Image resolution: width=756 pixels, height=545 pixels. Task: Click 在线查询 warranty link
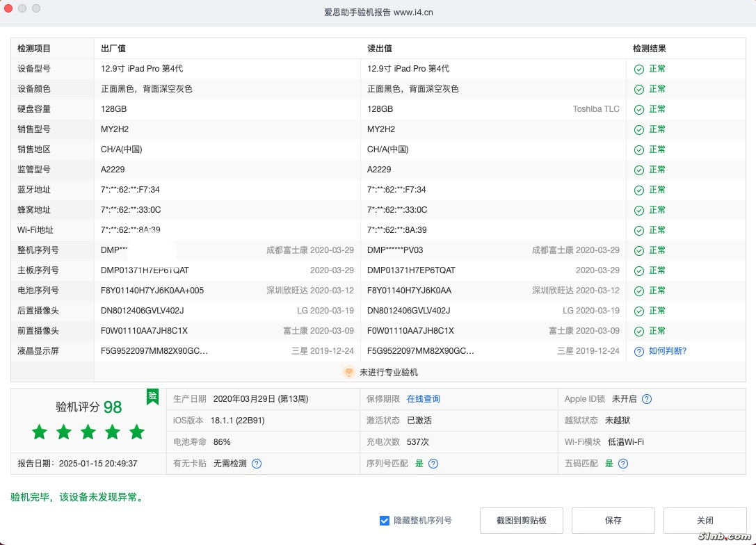pyautogui.click(x=423, y=399)
